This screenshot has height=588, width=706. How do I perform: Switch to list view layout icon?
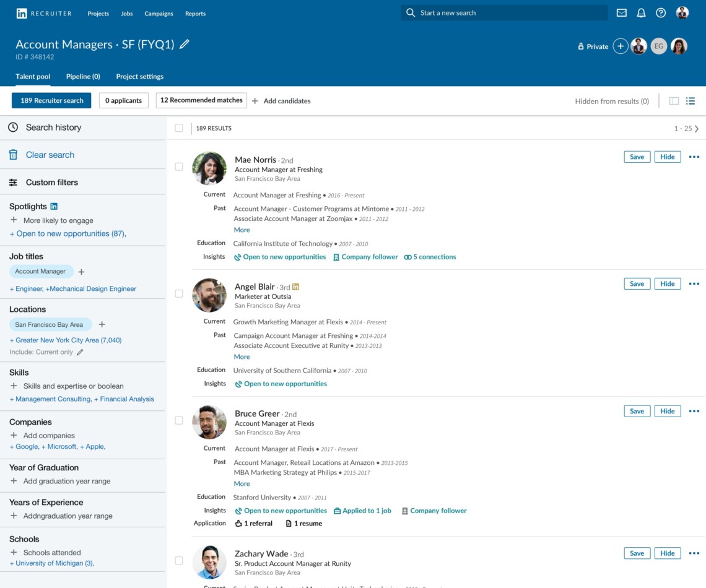(690, 100)
